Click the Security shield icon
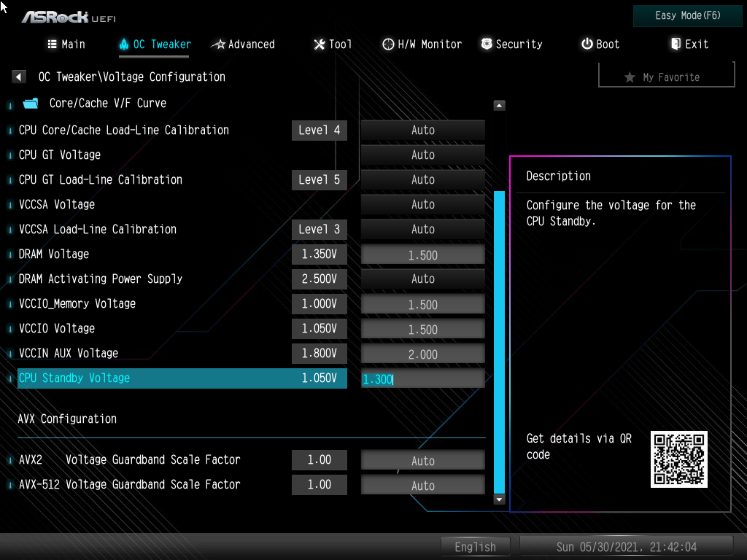Viewport: 747px width, 560px height. (x=487, y=44)
